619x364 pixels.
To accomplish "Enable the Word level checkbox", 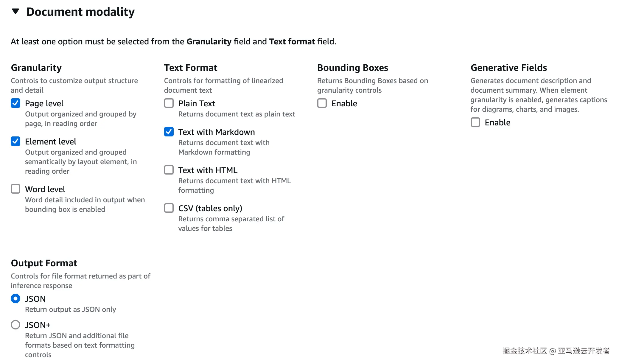I will point(15,189).
